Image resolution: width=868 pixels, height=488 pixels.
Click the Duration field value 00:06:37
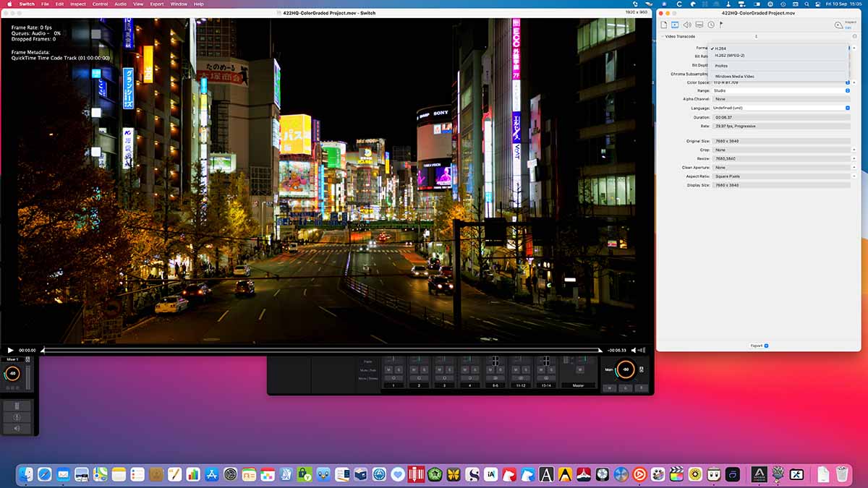781,117
